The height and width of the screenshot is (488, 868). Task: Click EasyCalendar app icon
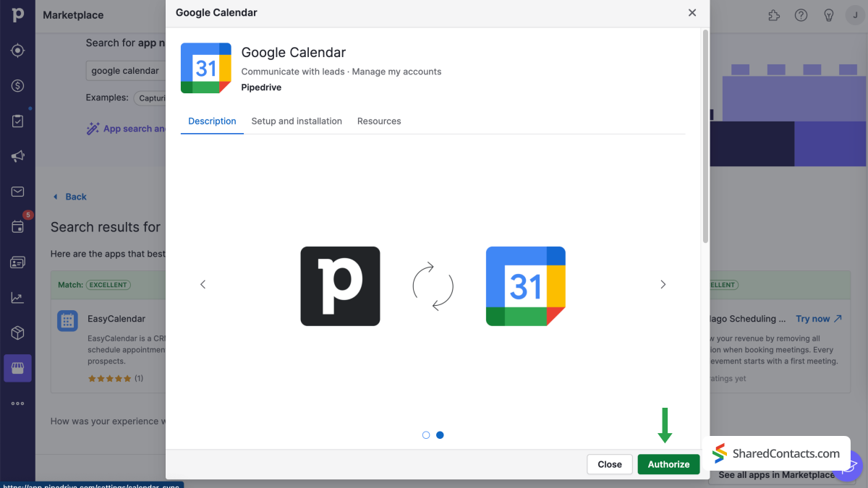point(67,321)
